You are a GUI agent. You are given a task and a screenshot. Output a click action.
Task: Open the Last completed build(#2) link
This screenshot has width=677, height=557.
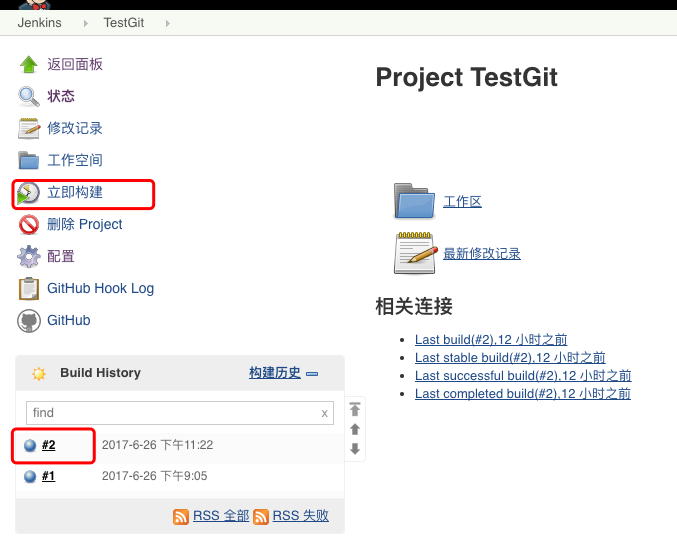click(x=523, y=394)
